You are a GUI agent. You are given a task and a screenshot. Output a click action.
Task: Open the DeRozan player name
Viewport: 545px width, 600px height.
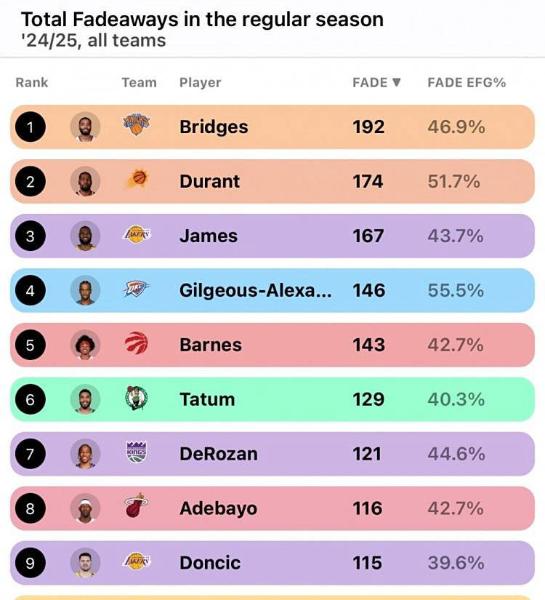[x=219, y=454]
